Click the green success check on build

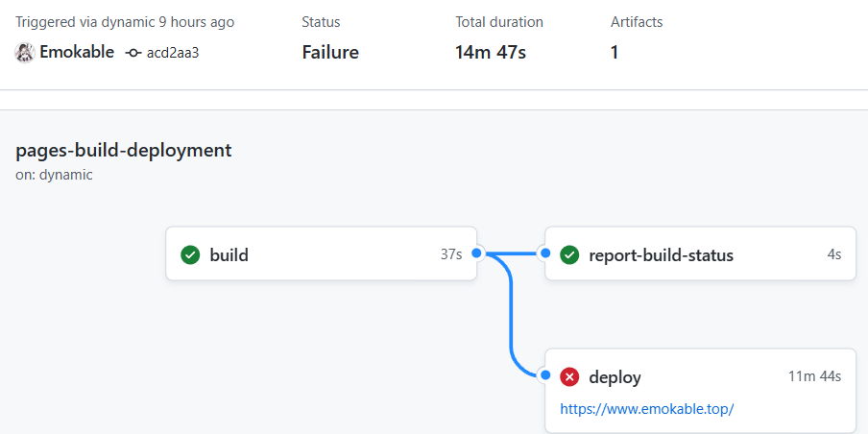(190, 254)
